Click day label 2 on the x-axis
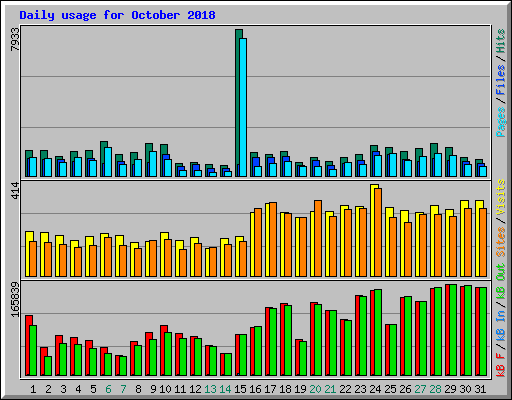512x400 pixels. [x=48, y=389]
